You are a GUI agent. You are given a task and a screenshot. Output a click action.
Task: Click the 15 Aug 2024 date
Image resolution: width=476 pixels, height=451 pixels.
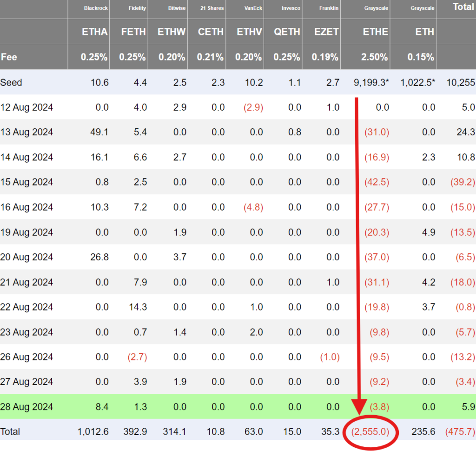(26, 182)
